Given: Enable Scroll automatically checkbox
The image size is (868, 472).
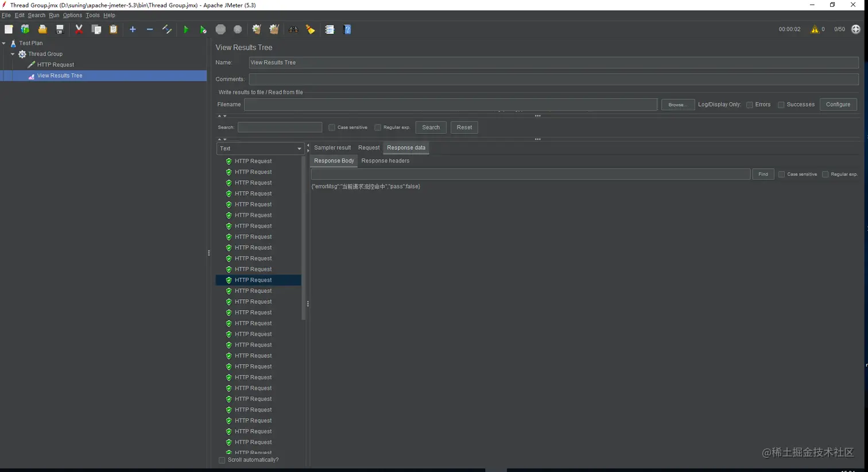Looking at the screenshot, I should coord(222,460).
